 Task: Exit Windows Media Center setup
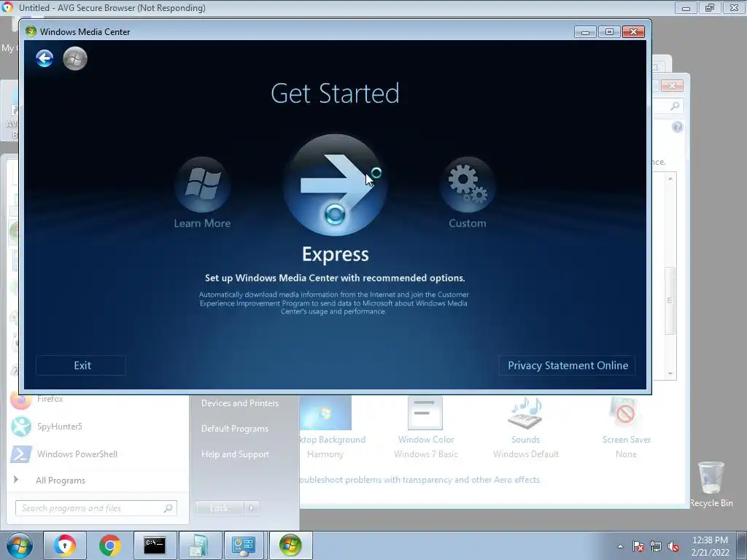81,365
